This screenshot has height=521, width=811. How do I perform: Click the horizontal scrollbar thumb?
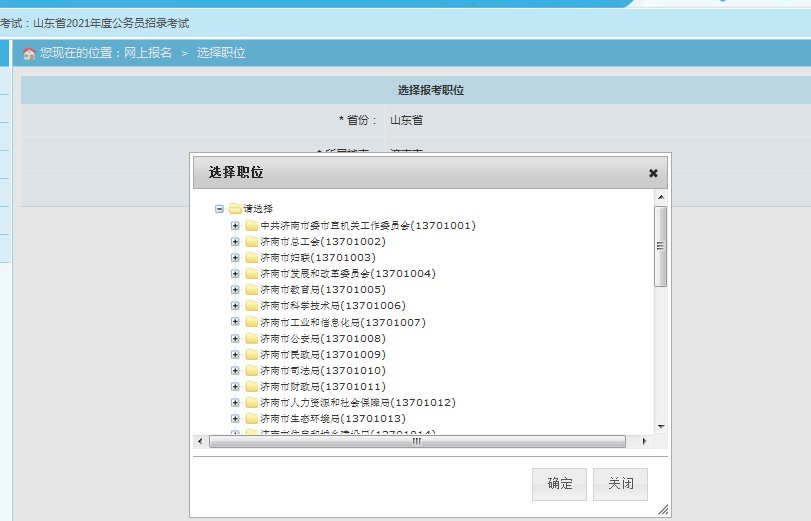point(417,441)
